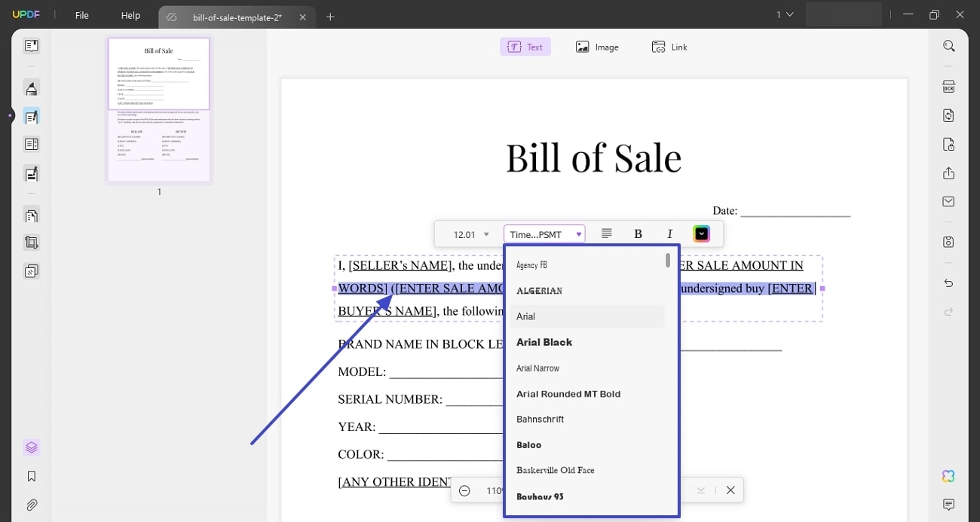Select the Image edit mode button
This screenshot has width=980, height=522.
pos(597,47)
